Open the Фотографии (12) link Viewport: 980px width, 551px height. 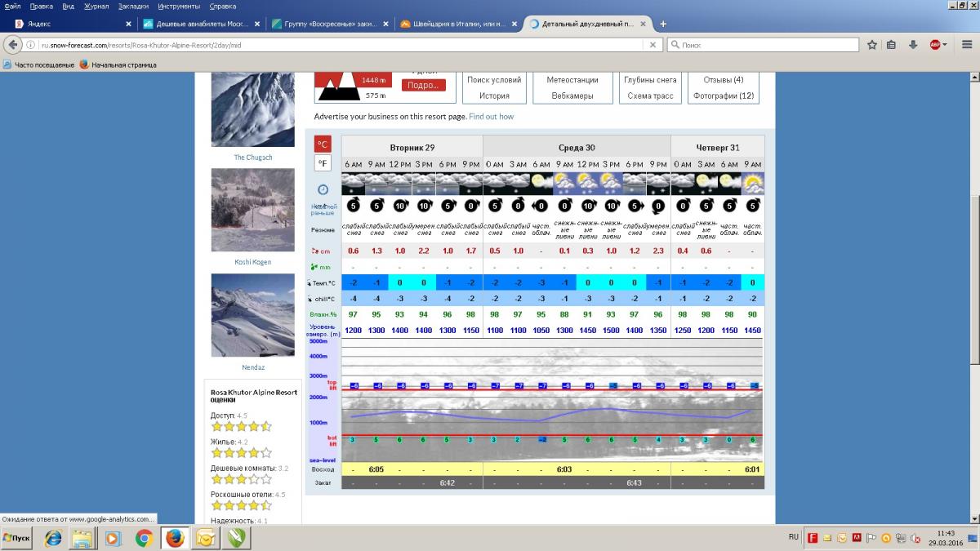pyautogui.click(x=724, y=96)
